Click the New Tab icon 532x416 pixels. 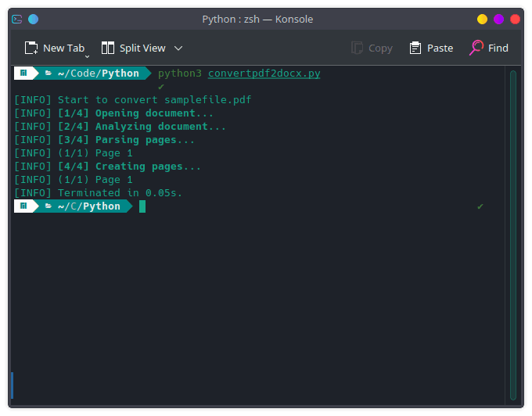(x=31, y=48)
